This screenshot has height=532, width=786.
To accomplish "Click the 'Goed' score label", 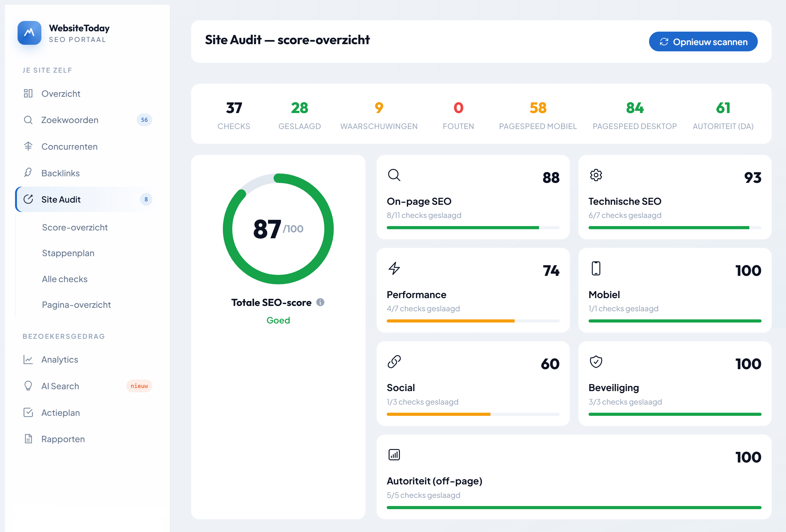I will click(x=278, y=320).
